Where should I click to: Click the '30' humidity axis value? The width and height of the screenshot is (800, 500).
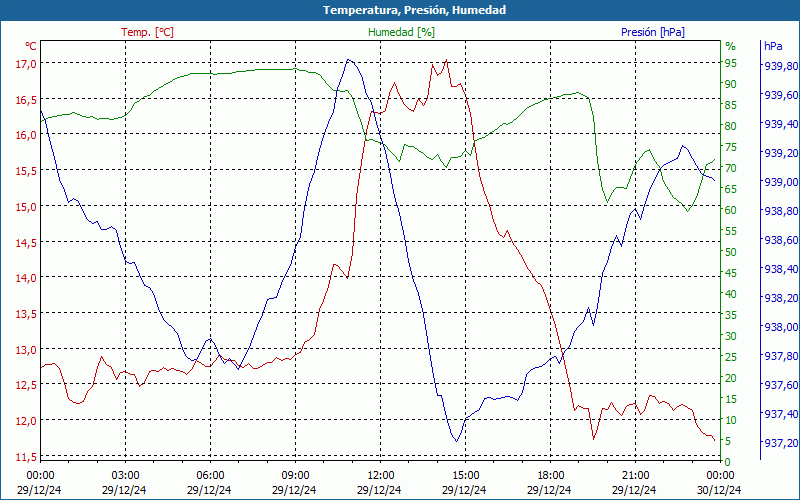click(x=731, y=336)
